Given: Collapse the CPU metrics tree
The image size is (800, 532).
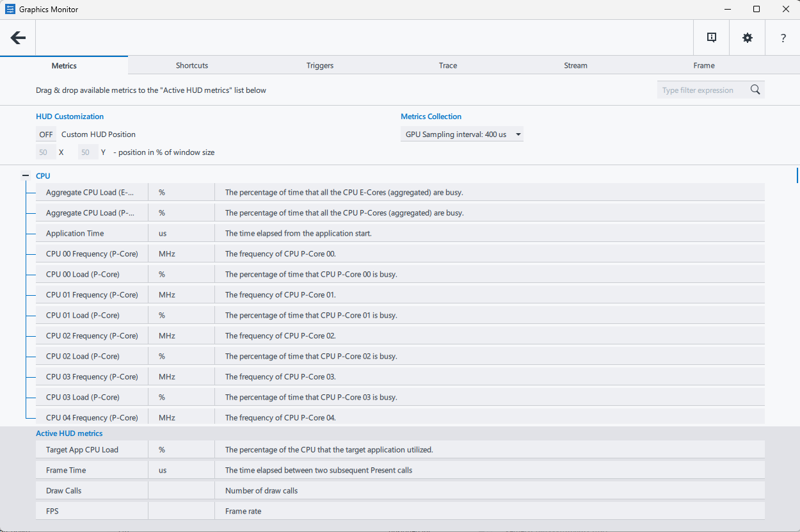Looking at the screenshot, I should (x=26, y=175).
